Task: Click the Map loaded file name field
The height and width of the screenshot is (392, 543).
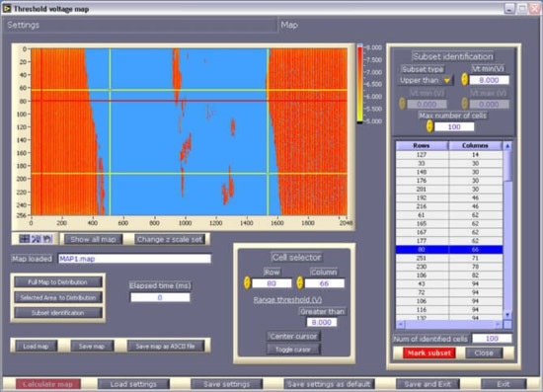Action: [134, 259]
